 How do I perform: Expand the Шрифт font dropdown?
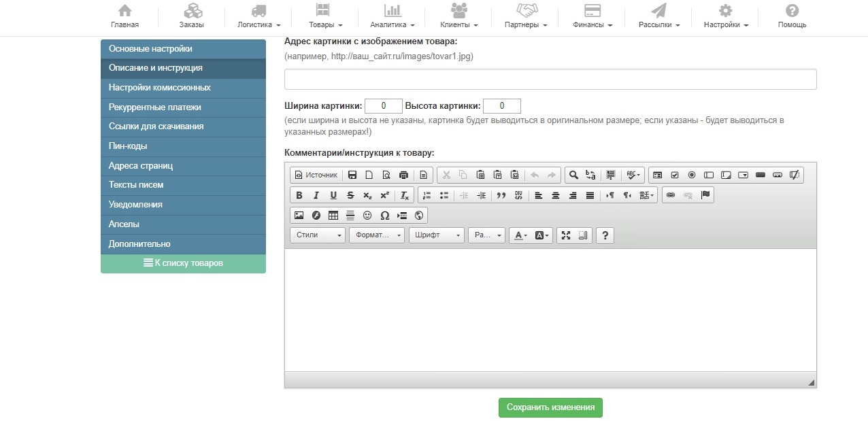point(436,235)
